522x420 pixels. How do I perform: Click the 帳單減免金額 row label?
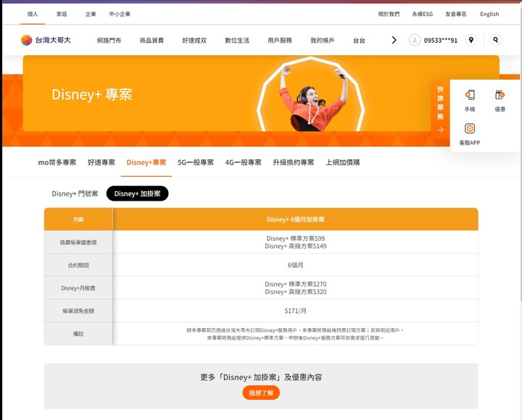click(x=78, y=311)
